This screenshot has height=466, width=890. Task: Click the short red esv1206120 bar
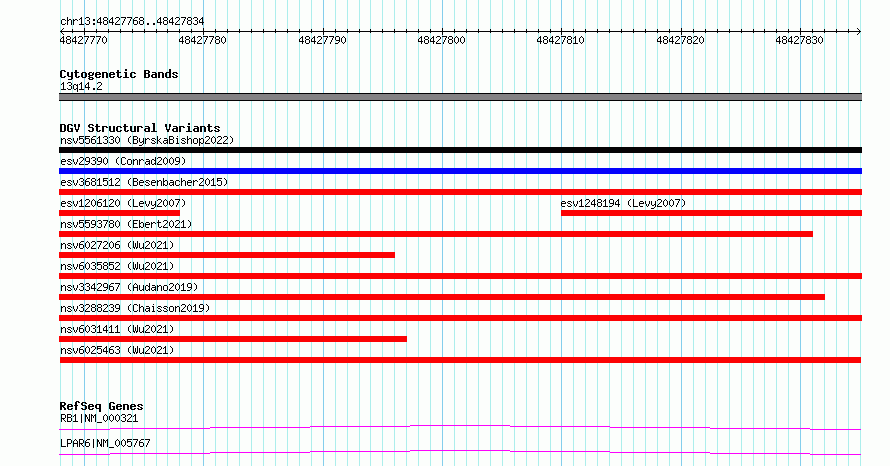pos(119,213)
